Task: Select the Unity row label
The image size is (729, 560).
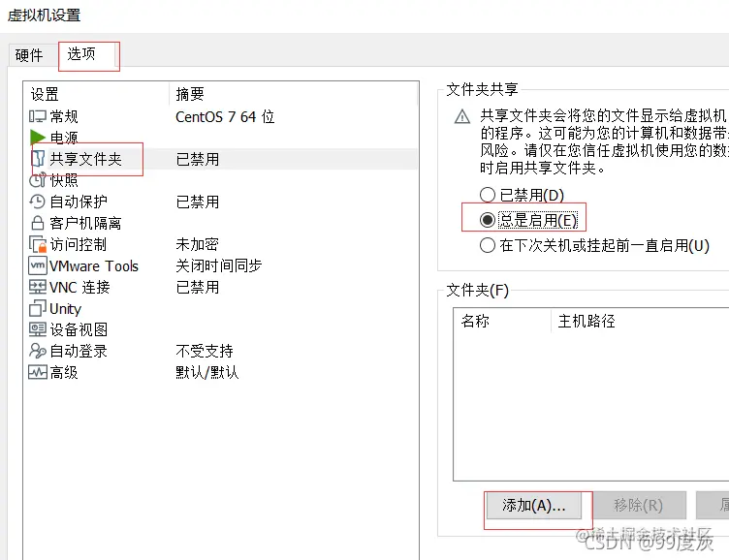Action: pos(65,308)
